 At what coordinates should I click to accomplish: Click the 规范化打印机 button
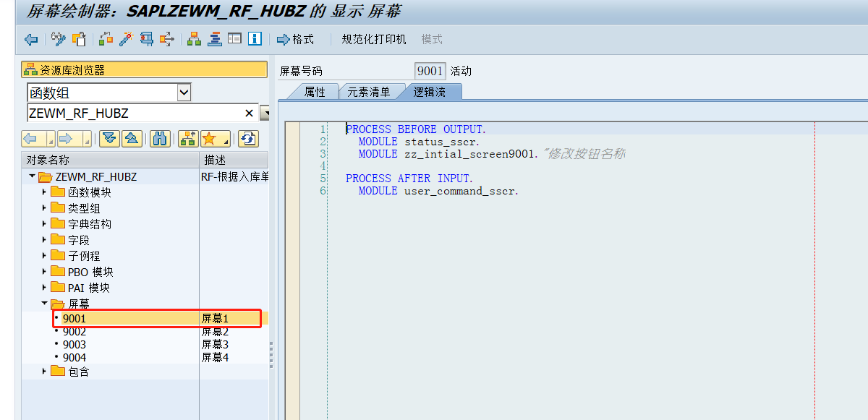click(x=373, y=39)
